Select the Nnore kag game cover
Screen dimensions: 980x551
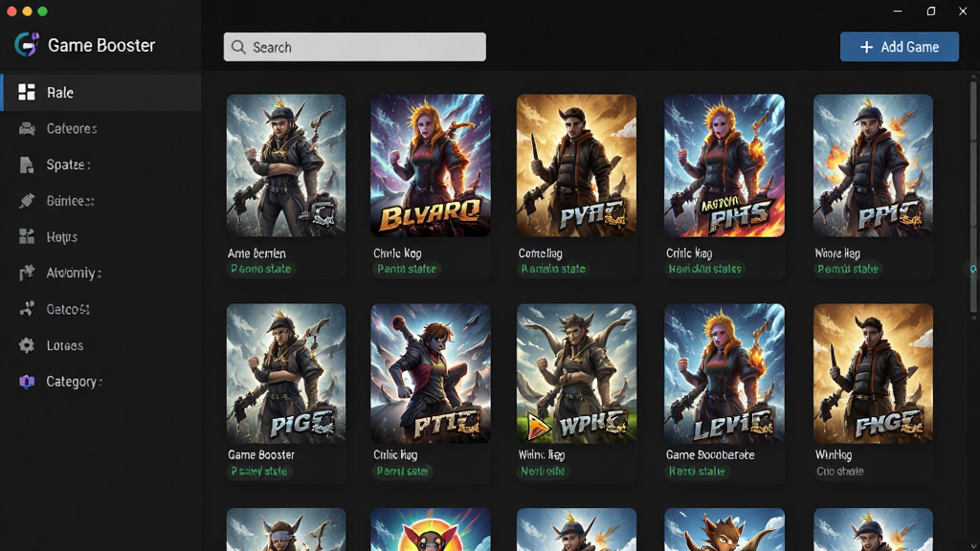pos(873,165)
